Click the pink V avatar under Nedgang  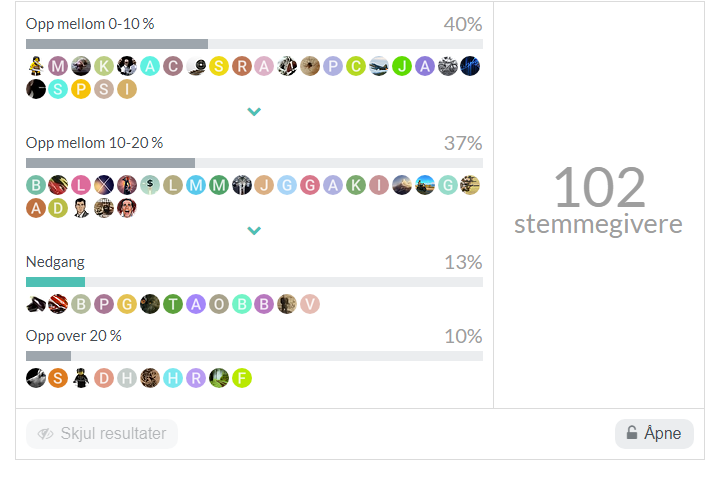[310, 304]
